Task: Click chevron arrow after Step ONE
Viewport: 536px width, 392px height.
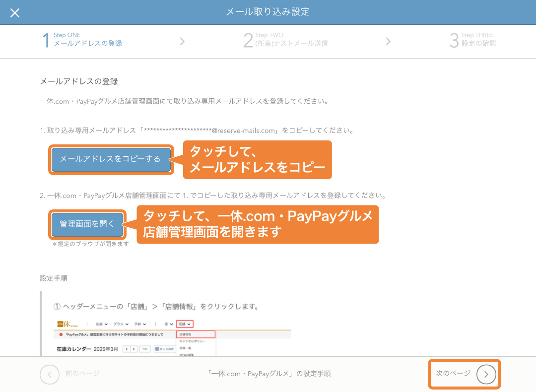Action: [x=182, y=41]
